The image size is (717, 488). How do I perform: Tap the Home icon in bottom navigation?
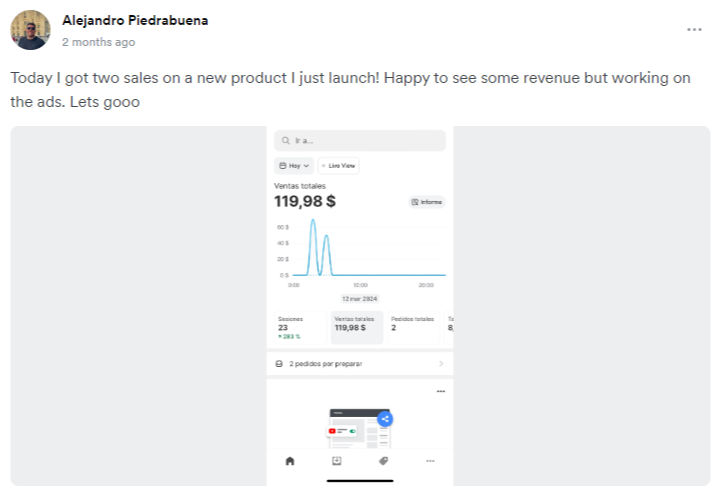[290, 461]
